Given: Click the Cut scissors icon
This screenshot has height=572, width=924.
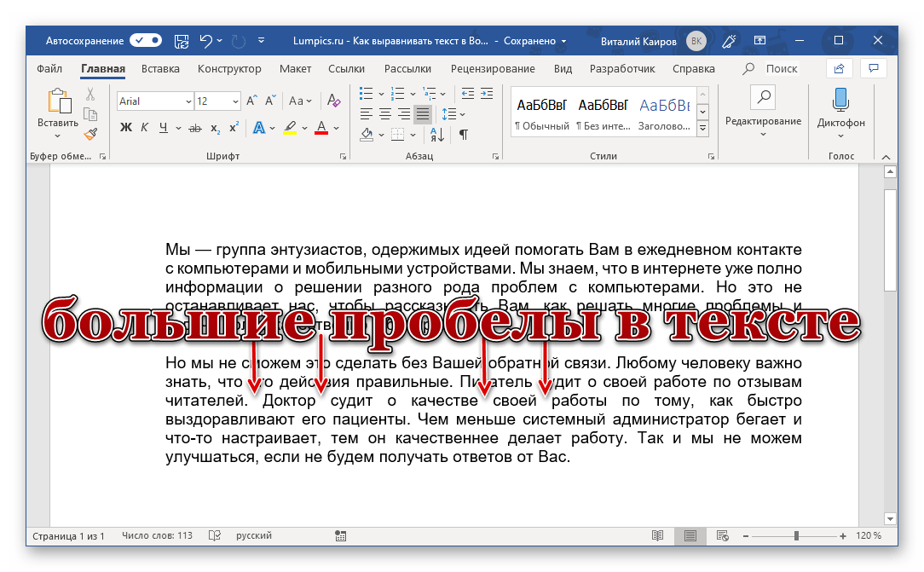Looking at the screenshot, I should coord(90,95).
